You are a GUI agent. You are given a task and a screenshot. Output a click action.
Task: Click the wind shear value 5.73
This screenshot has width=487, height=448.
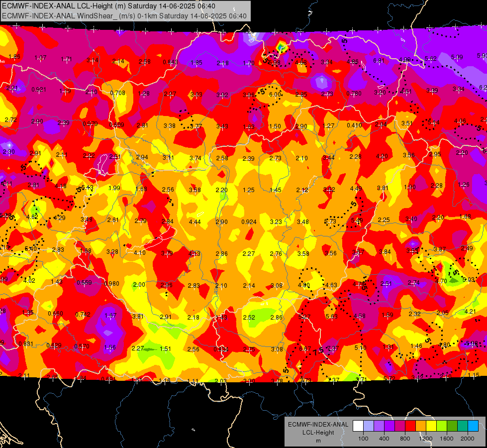click(330, 222)
